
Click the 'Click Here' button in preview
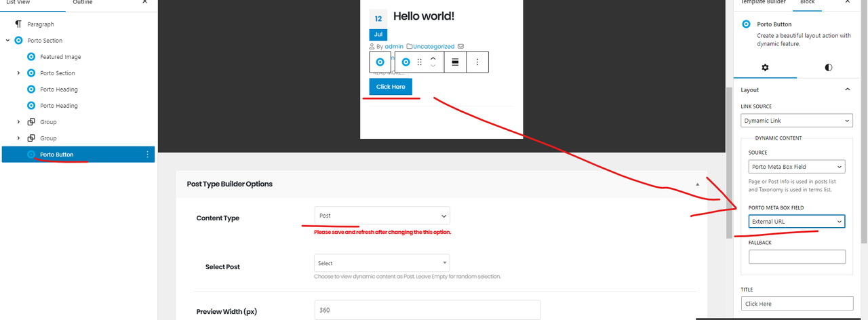(391, 87)
